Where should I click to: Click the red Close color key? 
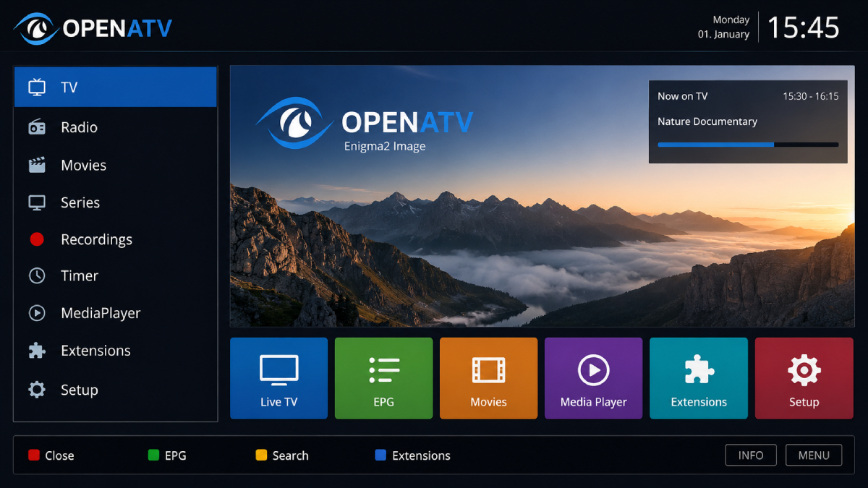click(x=33, y=455)
